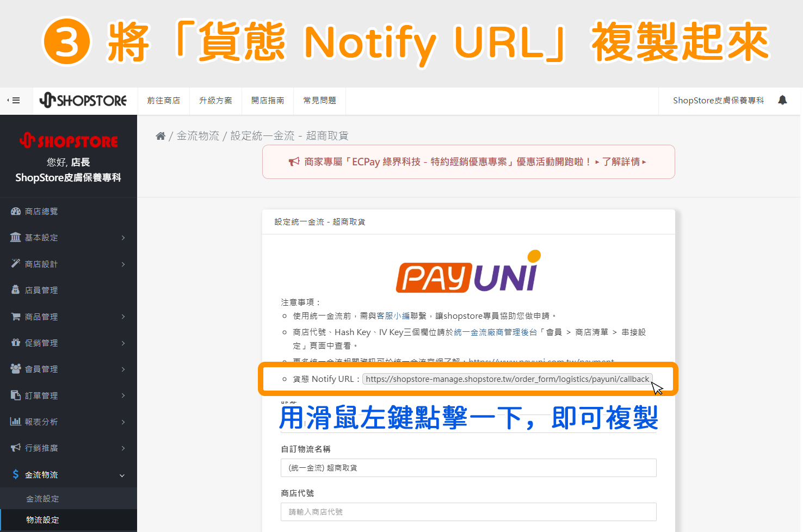Click the 商店設計 magic wand icon

click(16, 263)
